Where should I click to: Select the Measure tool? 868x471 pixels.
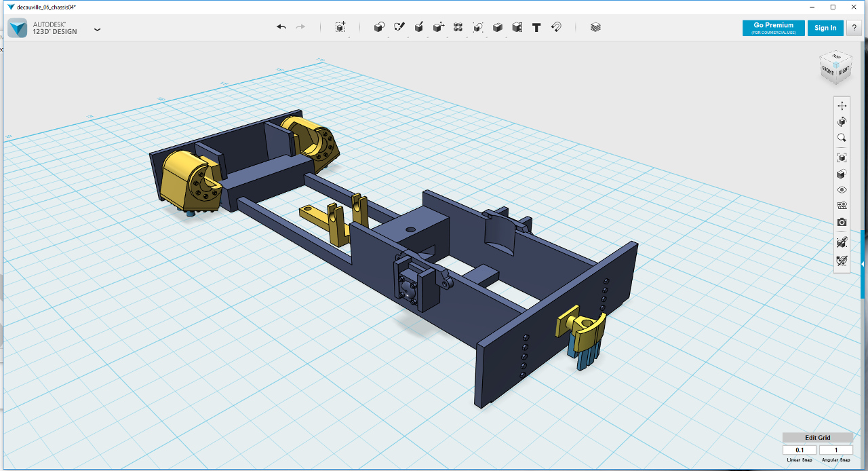(517, 27)
